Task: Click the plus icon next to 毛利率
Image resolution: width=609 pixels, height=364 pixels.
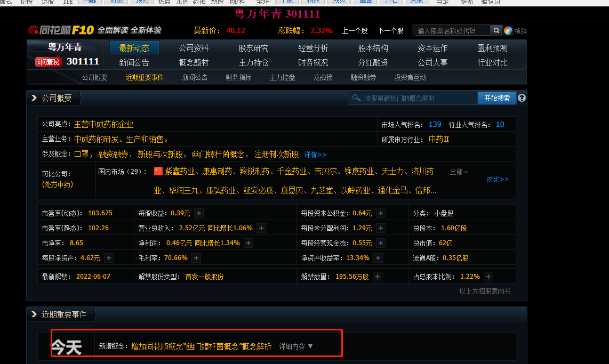Action: click(x=197, y=257)
